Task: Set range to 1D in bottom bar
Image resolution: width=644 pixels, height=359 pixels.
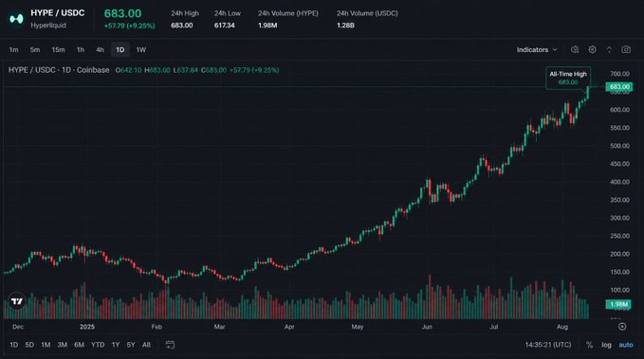Action: point(13,345)
